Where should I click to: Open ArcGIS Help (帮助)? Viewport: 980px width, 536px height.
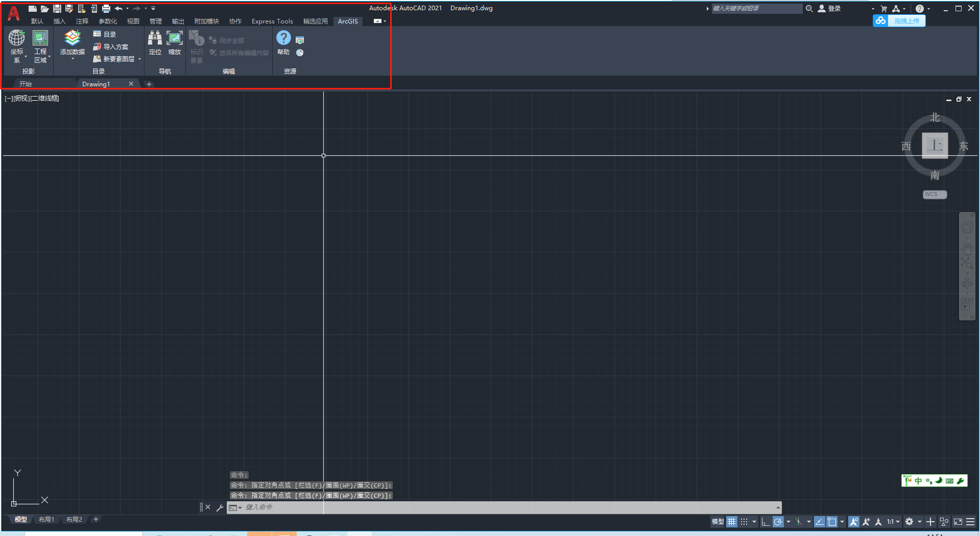[x=283, y=43]
